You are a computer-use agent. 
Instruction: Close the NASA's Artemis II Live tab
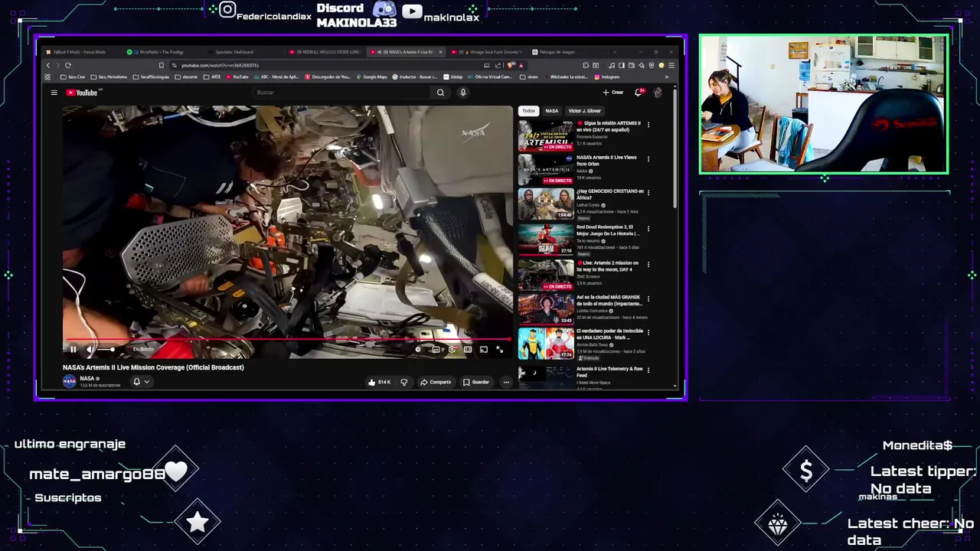[440, 52]
